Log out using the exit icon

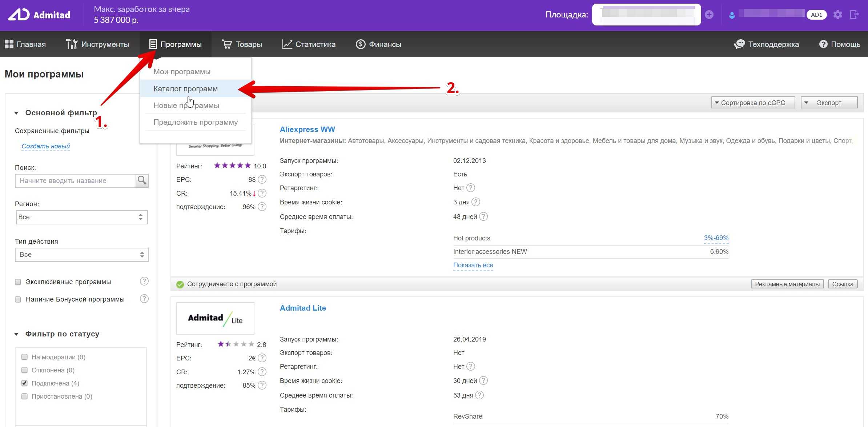click(x=854, y=15)
